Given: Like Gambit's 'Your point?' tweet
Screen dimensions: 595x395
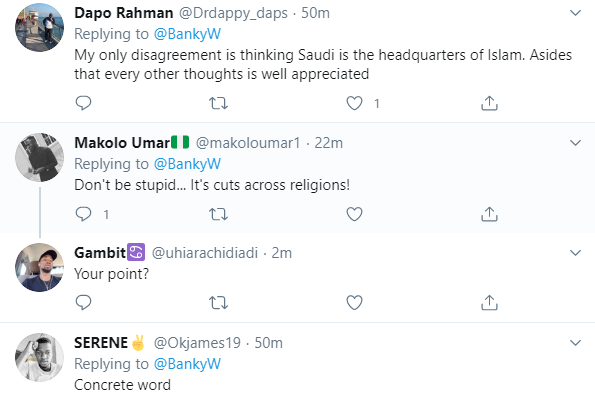Looking at the screenshot, I should tap(354, 302).
